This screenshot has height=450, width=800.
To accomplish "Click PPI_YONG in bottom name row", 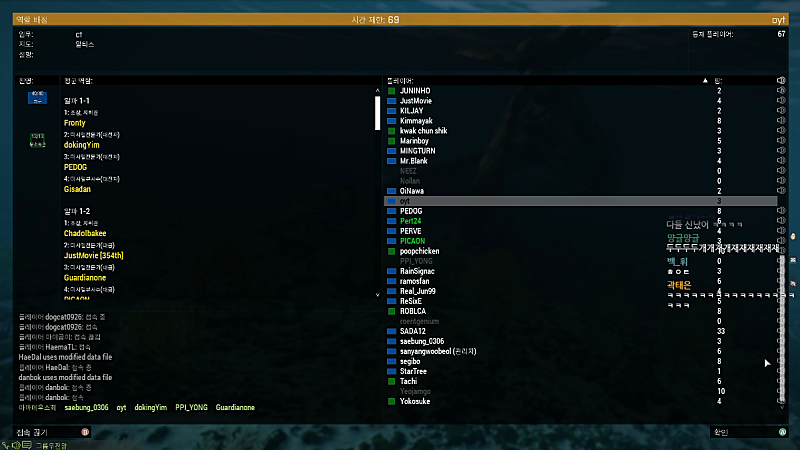I will pos(191,407).
